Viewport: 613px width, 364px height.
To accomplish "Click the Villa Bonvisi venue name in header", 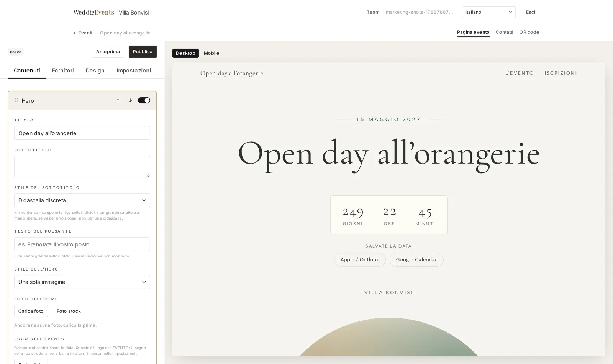I will tap(134, 13).
